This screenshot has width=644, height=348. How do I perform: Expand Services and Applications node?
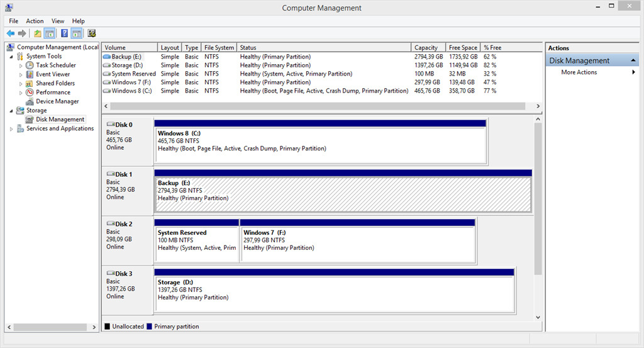click(11, 129)
